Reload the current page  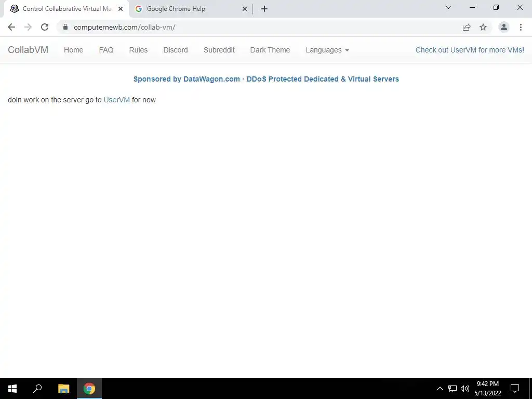pos(45,27)
